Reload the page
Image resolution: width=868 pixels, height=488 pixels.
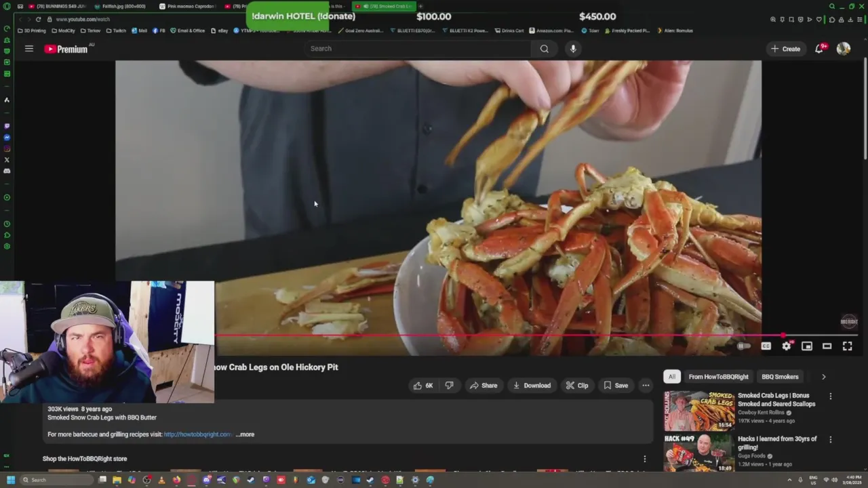[x=38, y=19]
